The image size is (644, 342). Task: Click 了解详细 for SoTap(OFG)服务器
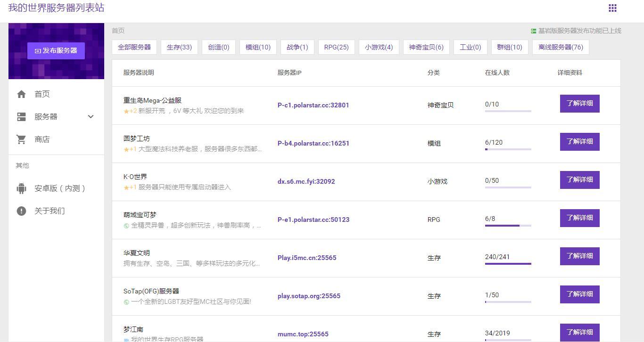[580, 294]
